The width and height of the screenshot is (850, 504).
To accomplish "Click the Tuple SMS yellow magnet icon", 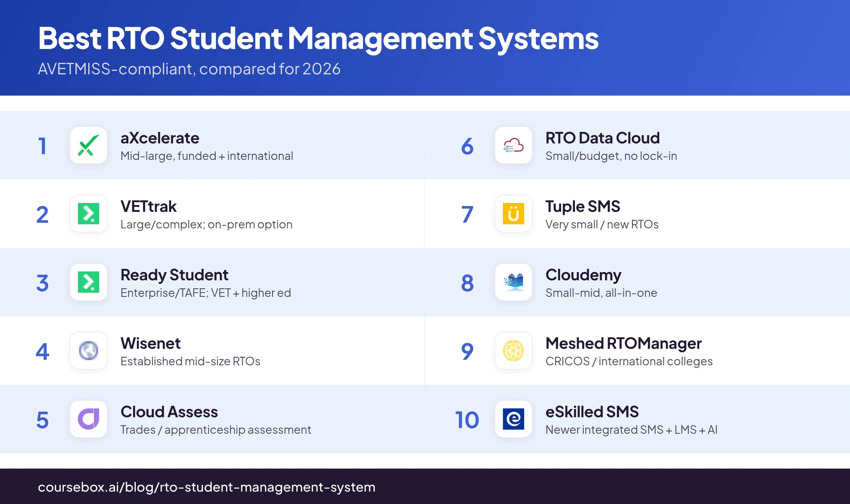I will (514, 214).
